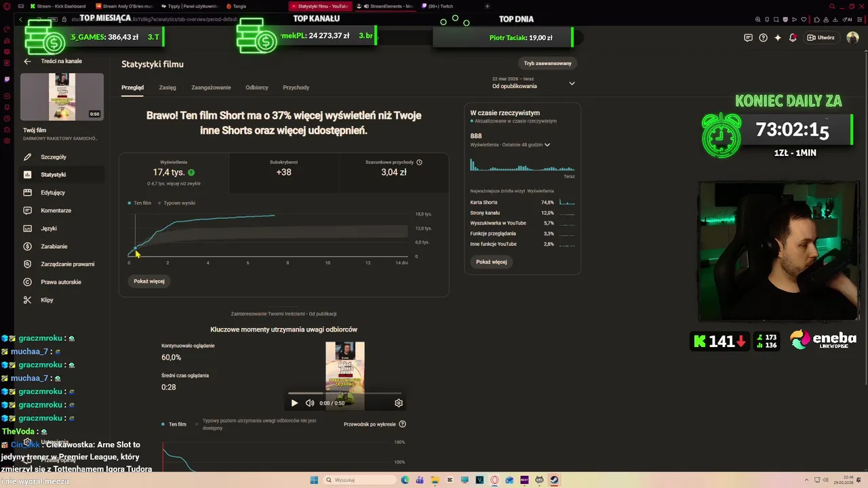Switch to Zasięg tab
Image resolution: width=868 pixels, height=488 pixels.
167,87
